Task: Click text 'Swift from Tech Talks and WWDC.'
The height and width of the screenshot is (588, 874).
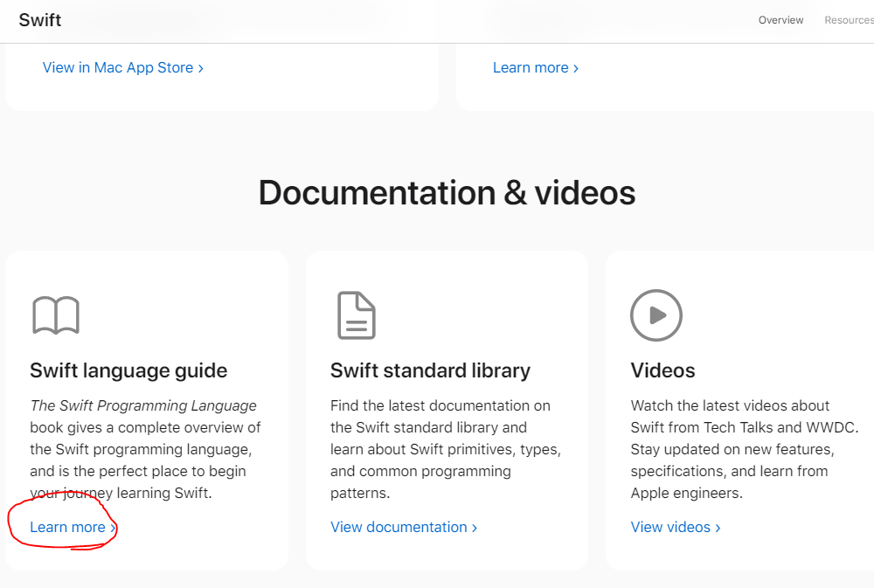Action: coord(745,427)
